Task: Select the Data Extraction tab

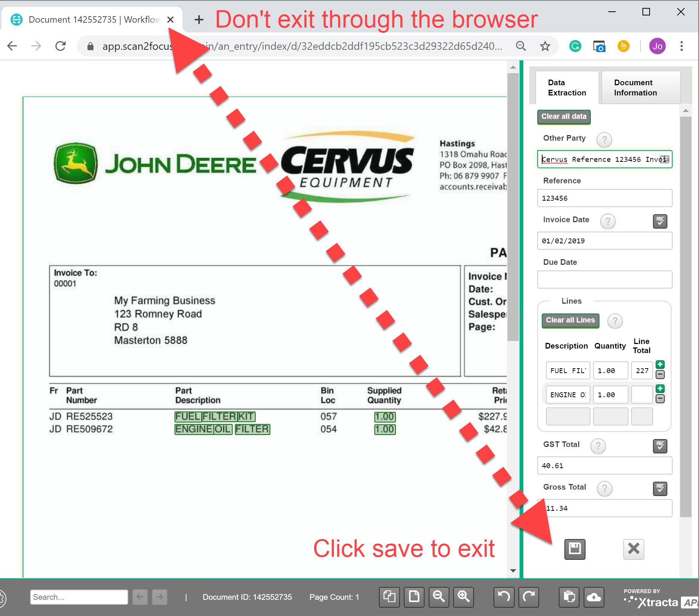Action: click(x=567, y=88)
